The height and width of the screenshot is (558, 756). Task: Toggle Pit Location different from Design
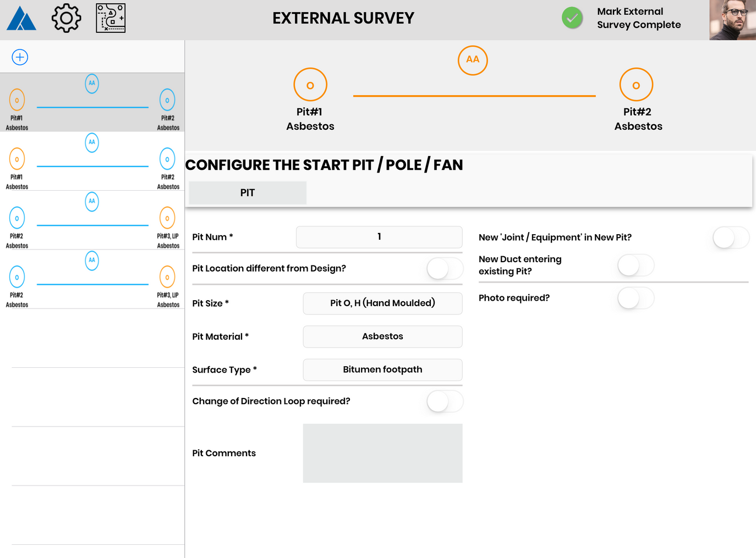point(445,268)
